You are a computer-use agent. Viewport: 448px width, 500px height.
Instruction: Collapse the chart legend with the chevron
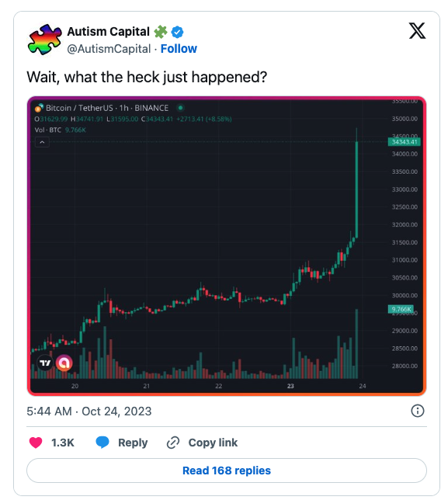42,142
